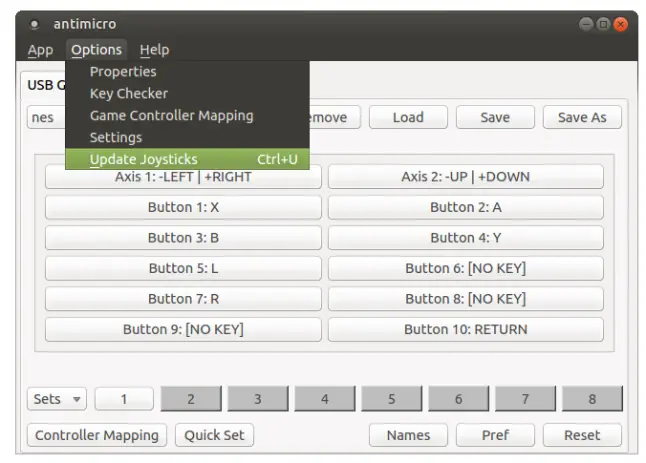The image size is (646, 463).
Task: Open the Controller Mapping dialog
Action: (97, 435)
